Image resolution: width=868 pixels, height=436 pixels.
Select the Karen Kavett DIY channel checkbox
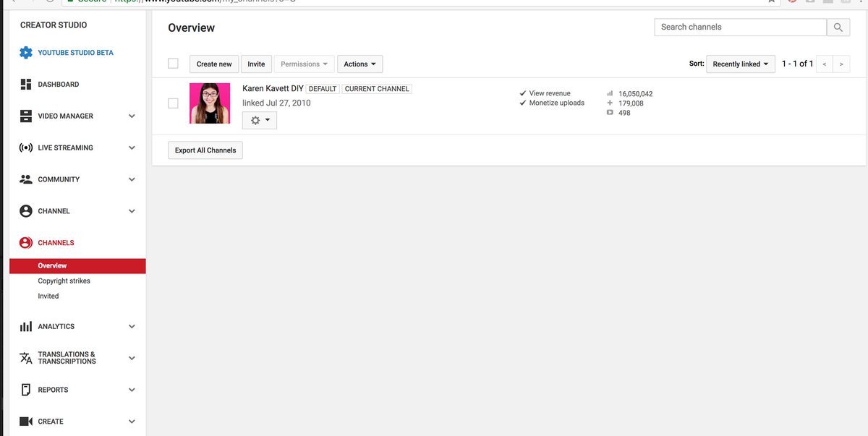click(173, 103)
